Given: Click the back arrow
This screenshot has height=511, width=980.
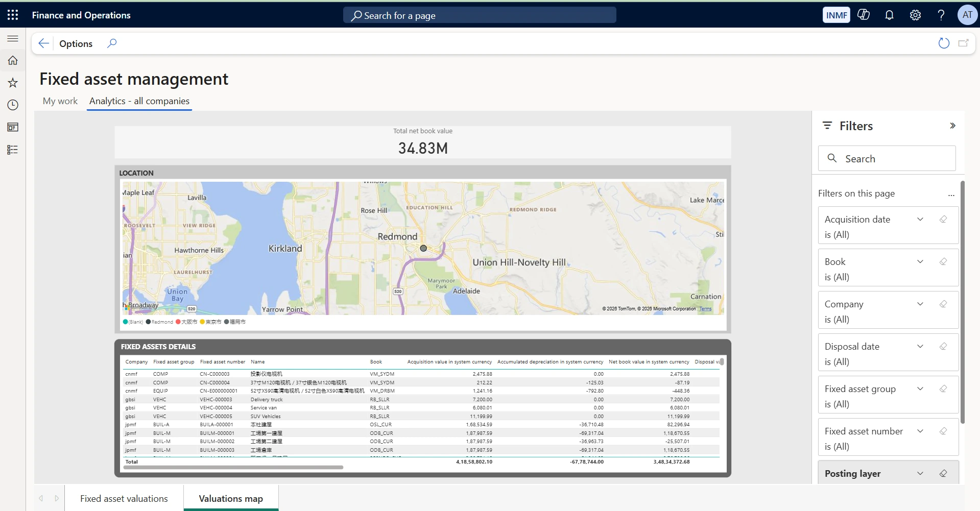Looking at the screenshot, I should pos(44,43).
